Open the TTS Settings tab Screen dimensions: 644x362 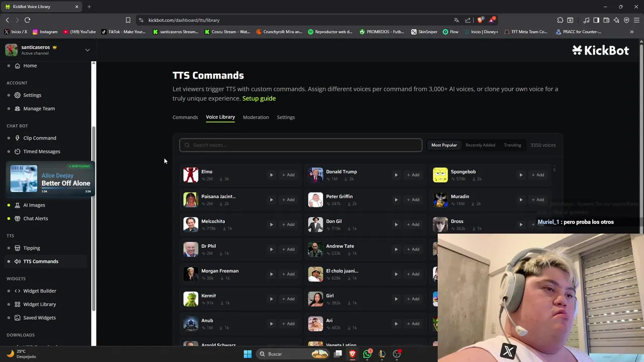click(286, 117)
